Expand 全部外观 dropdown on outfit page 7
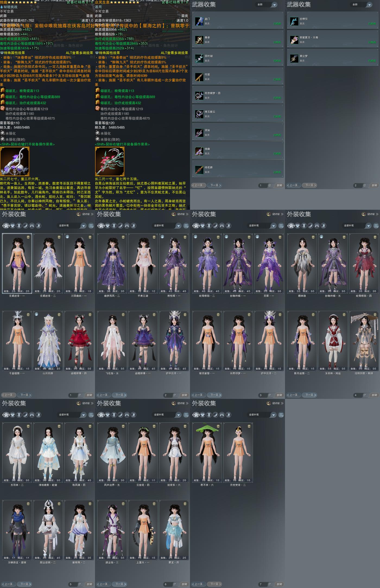 click(x=262, y=415)
